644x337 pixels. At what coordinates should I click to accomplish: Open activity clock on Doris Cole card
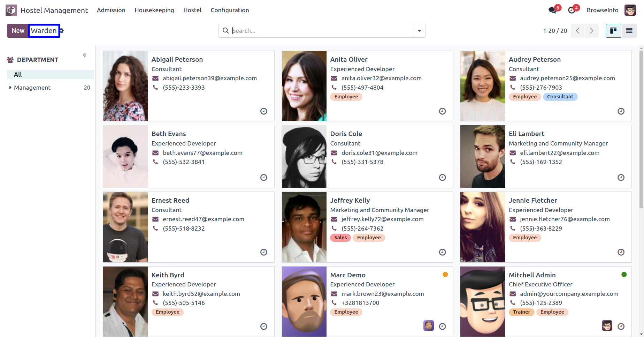(442, 178)
